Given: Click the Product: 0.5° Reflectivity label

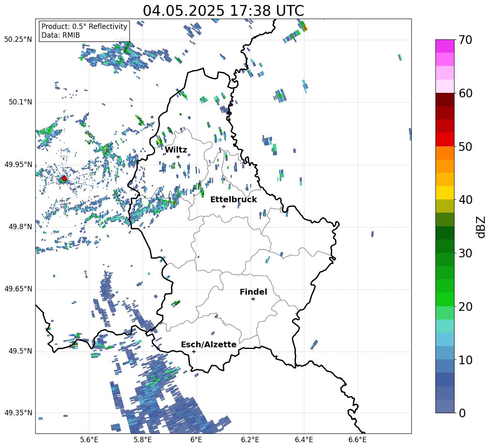Looking at the screenshot, I should [x=84, y=27].
